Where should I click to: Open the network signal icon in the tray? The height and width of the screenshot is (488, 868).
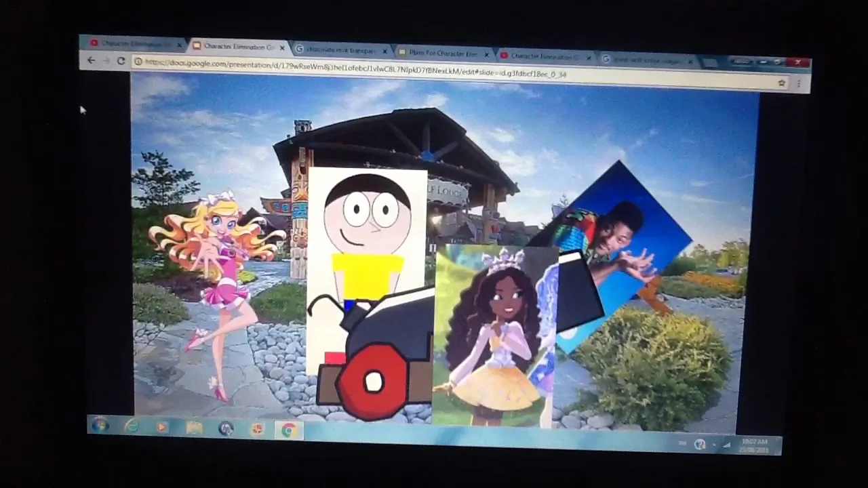coord(726,445)
